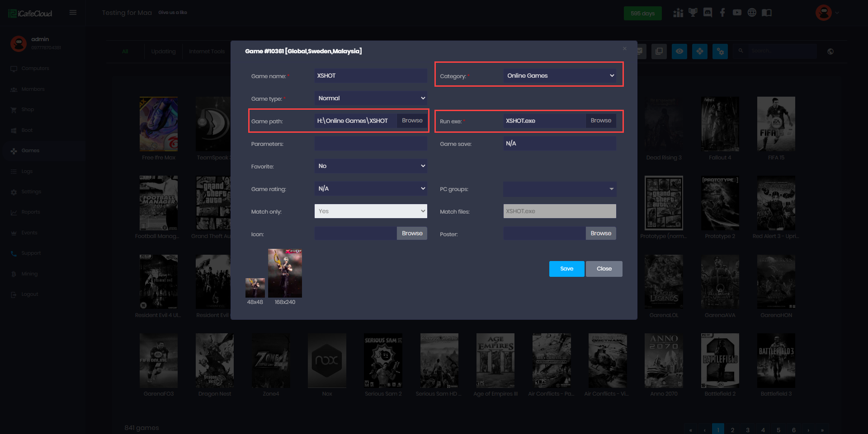The image size is (868, 434).
Task: Click the Save button
Action: click(x=566, y=269)
